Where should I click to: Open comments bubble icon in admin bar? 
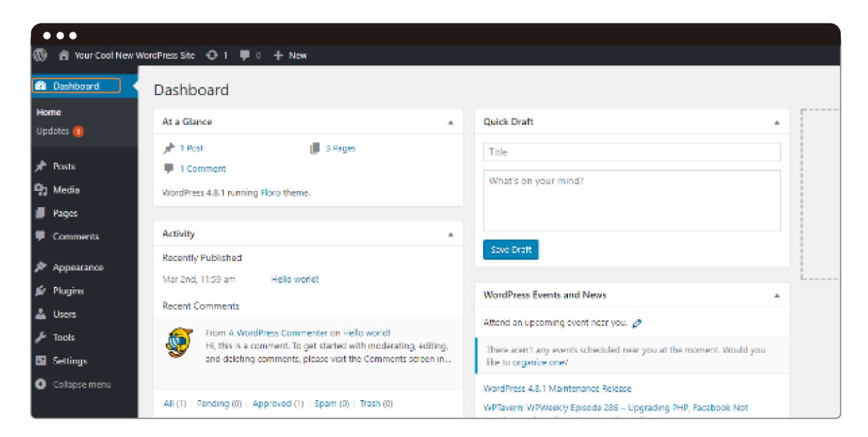[x=245, y=56]
